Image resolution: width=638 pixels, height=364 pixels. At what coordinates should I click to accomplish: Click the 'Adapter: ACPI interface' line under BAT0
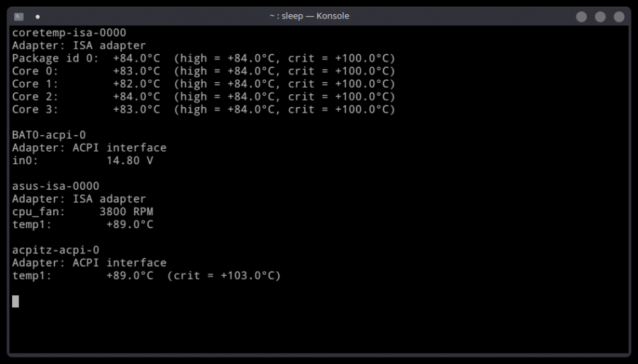(89, 147)
